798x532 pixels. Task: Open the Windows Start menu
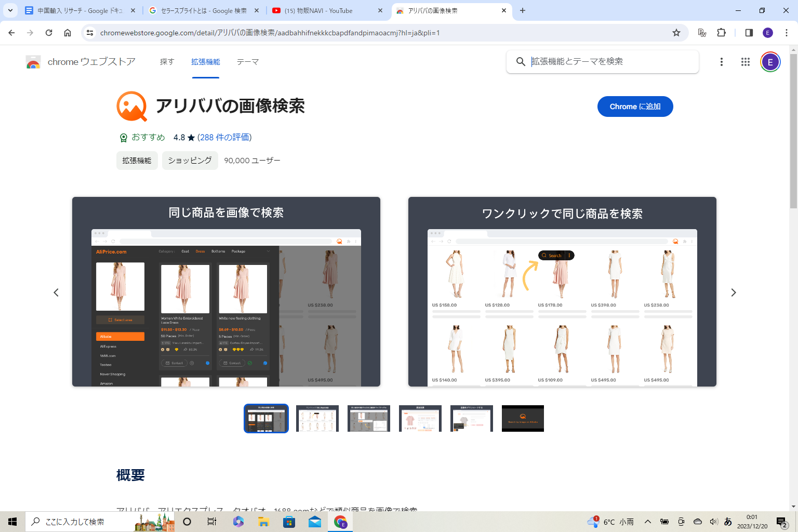(12, 522)
